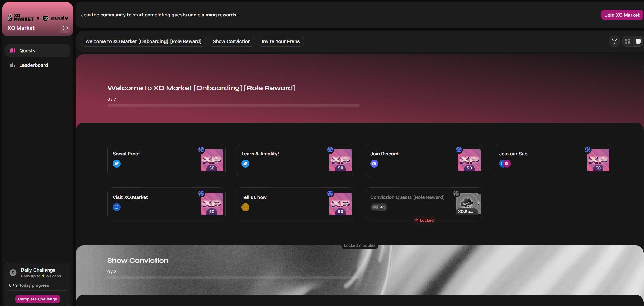The image size is (644, 306).
Task: Click Twitter icon on Social Proof card
Action: click(117, 164)
